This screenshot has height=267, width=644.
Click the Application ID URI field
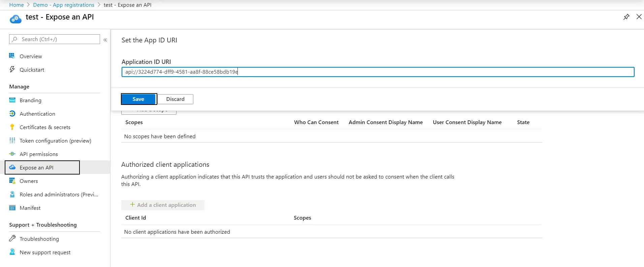pyautogui.click(x=378, y=72)
